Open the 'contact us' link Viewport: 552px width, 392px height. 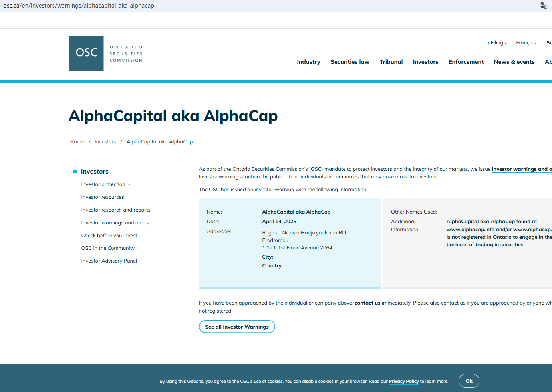tap(367, 303)
